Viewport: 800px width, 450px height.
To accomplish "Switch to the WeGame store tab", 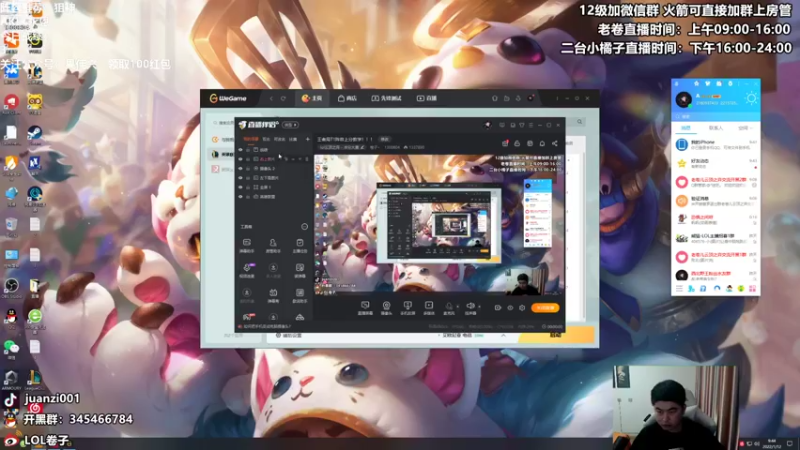I will (x=347, y=98).
